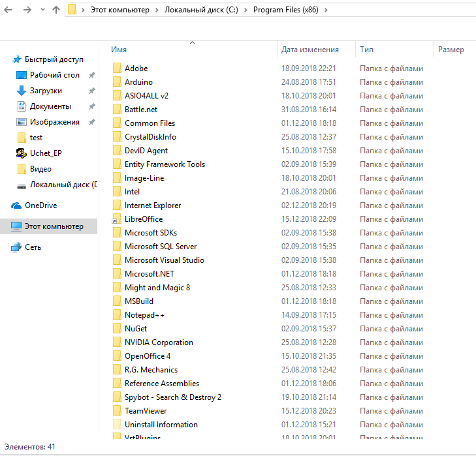
Task: Go forward with the Forward arrow
Action: click(x=27, y=10)
